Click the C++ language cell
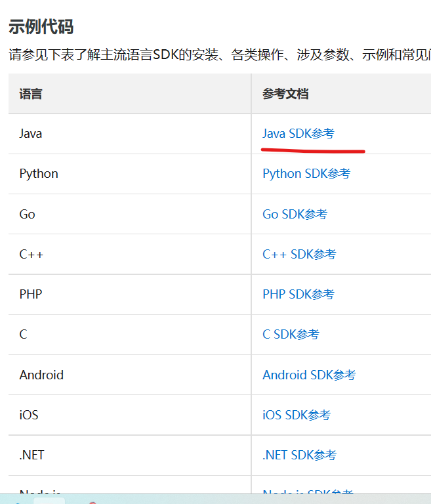This screenshot has width=431, height=504. (x=31, y=255)
